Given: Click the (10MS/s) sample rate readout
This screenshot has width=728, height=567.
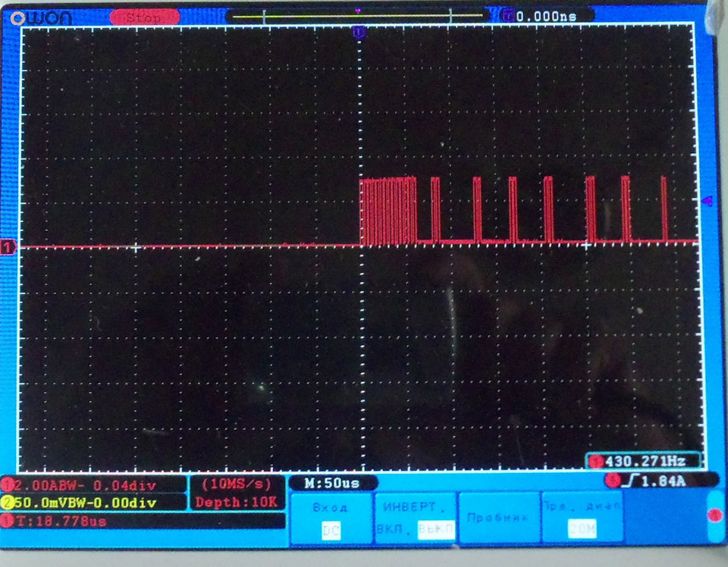Looking at the screenshot, I should 237,484.
